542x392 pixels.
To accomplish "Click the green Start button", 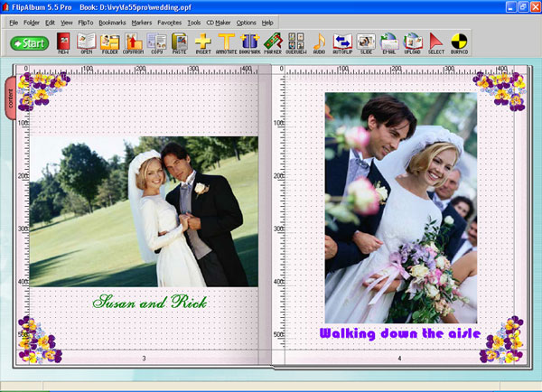I will point(30,43).
